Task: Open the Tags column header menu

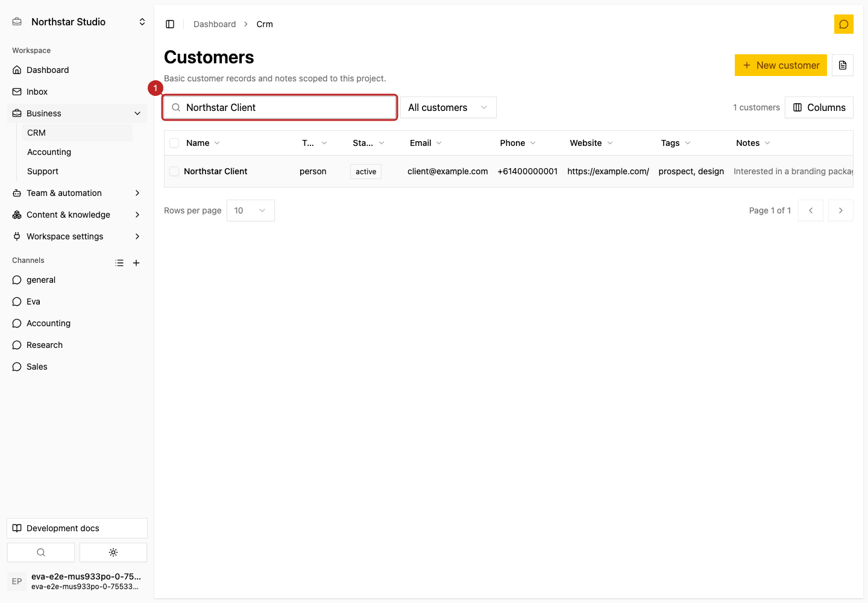Action: tap(676, 143)
